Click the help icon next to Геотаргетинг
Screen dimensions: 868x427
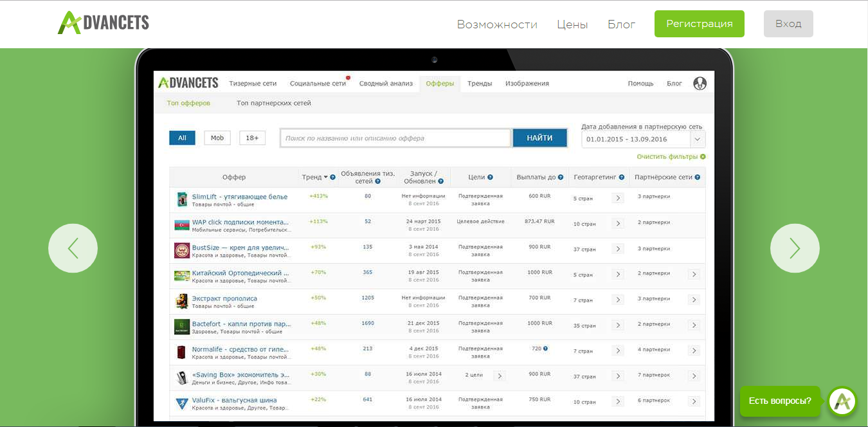click(621, 177)
